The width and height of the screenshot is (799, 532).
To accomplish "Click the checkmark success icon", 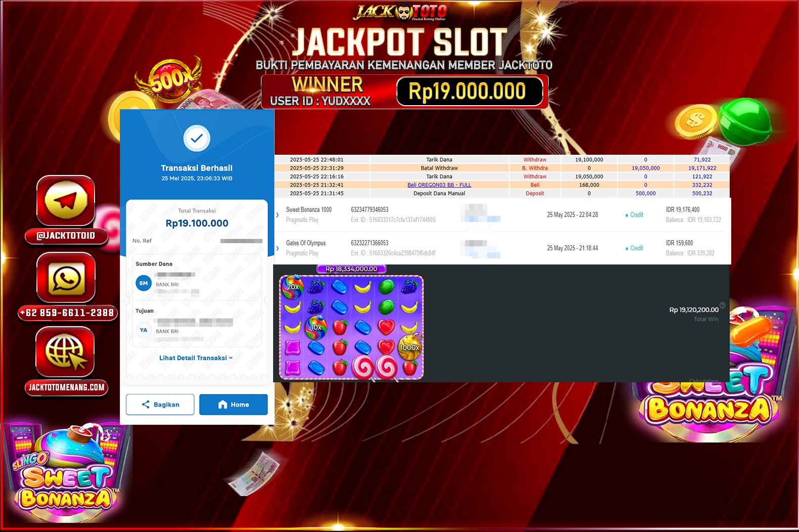I will click(197, 138).
